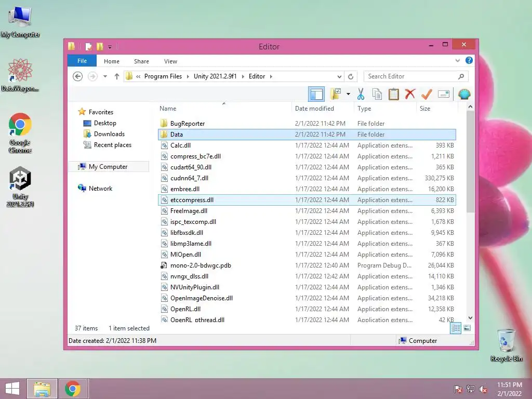Go back with the back arrow button
532x399 pixels.
pos(78,76)
